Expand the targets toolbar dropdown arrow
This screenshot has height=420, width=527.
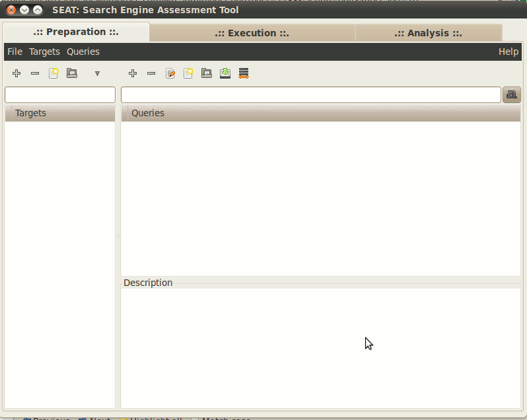98,73
